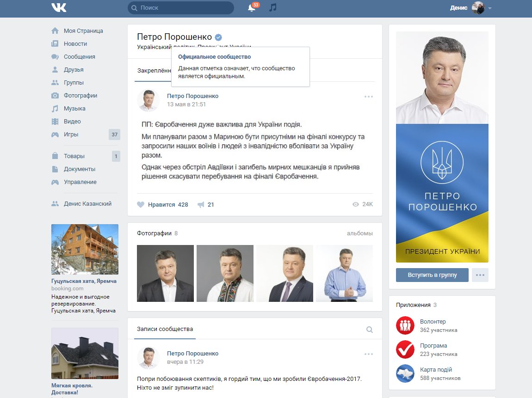Viewport: 532px width, 398px height.
Task: Open the Волонтер app icon
Action: point(405,325)
